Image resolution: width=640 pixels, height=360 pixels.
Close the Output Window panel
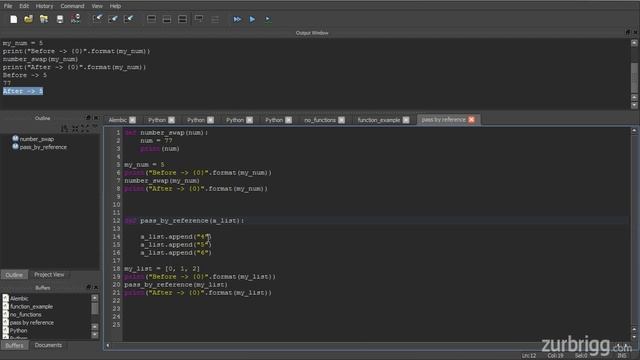pyautogui.click(x=635, y=32)
